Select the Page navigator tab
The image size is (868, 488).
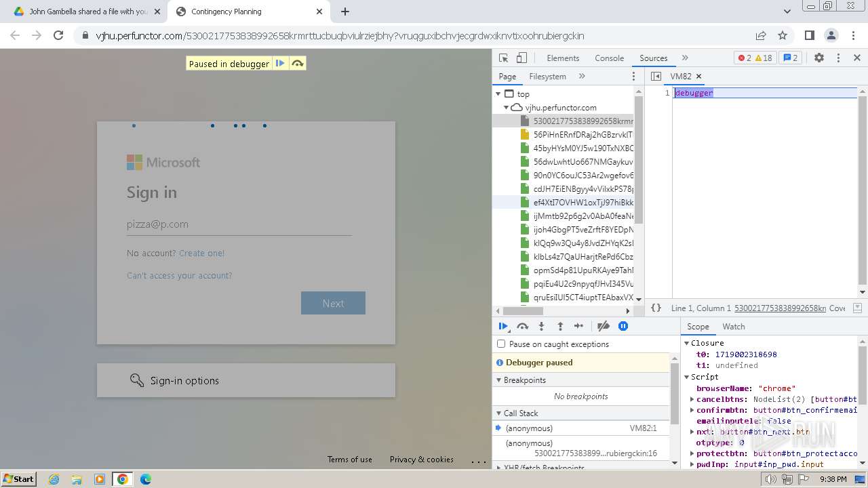coord(507,77)
